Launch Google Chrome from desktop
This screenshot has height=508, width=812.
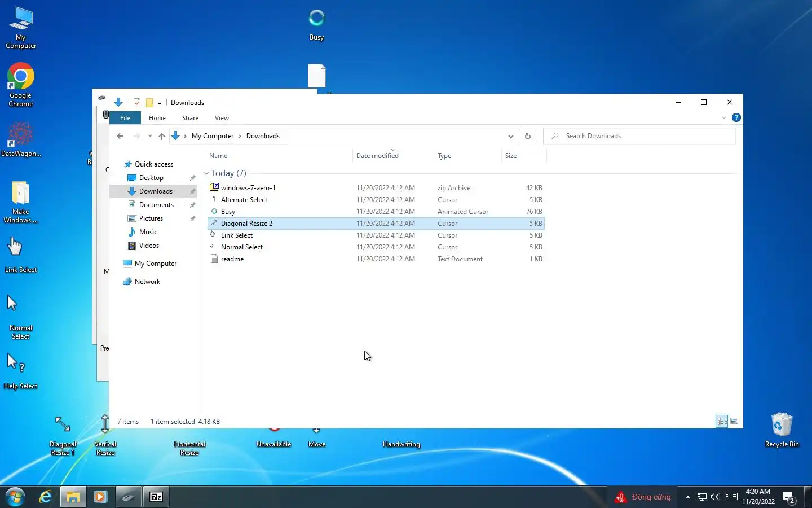[21, 85]
